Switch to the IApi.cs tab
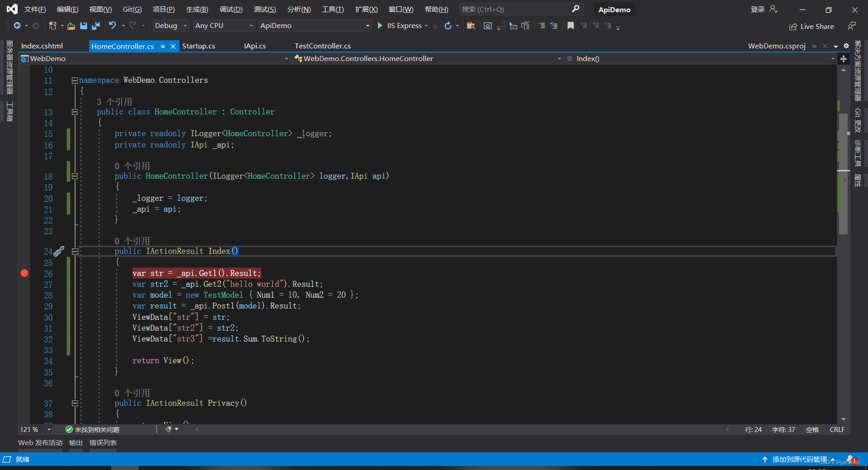 tap(255, 46)
